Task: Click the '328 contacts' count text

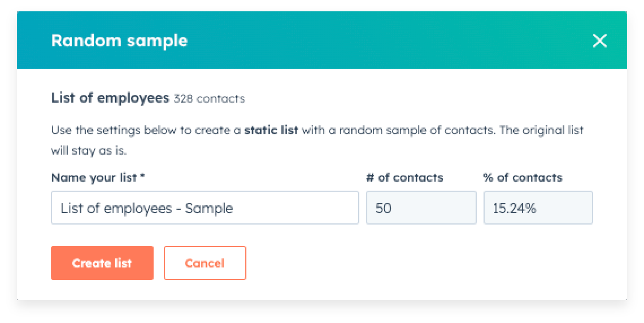Action: coord(209,99)
